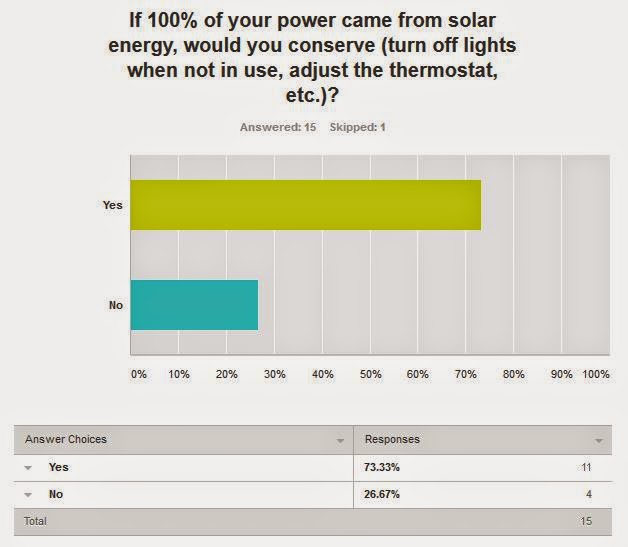Click the 73.33% response value
This screenshot has height=547, width=628.
pyautogui.click(x=382, y=467)
